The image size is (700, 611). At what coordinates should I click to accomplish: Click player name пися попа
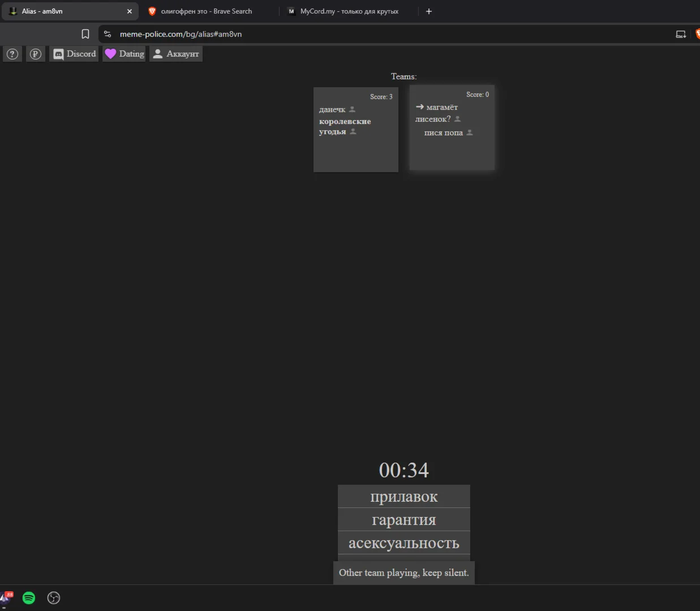(x=444, y=133)
